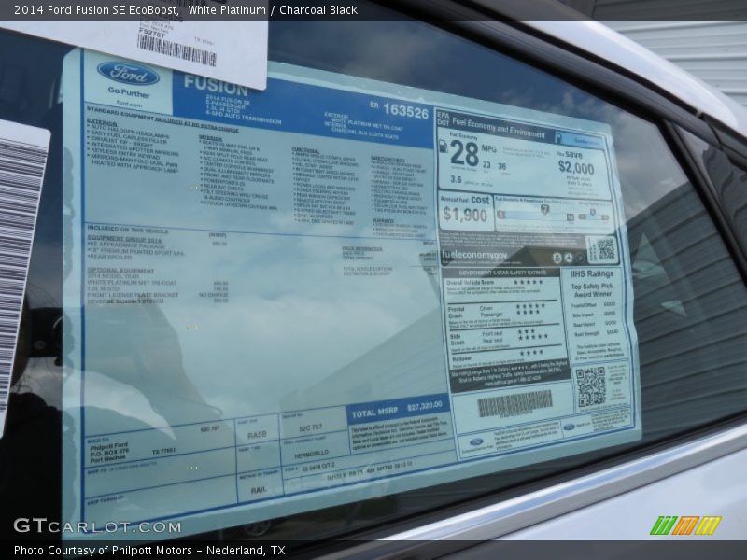This screenshot has width=747, height=560.
Task: Click the 3.6 gallons per 100 miles value
Action: 456,179
